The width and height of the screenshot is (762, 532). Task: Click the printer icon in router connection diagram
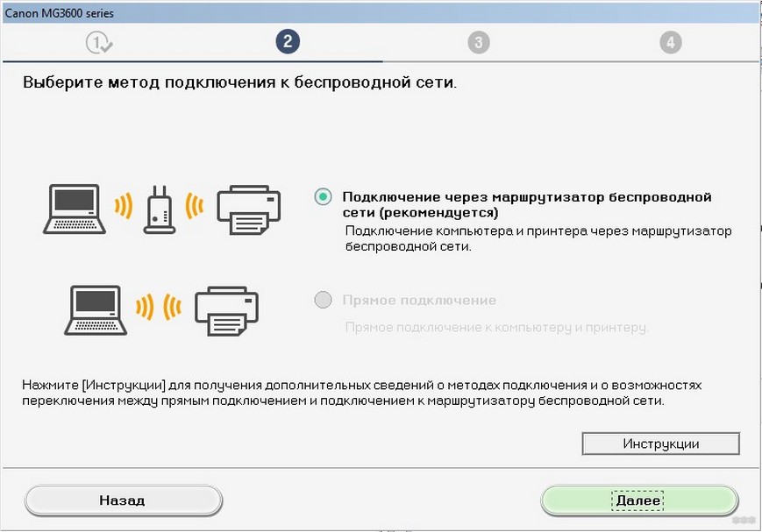pos(249,209)
